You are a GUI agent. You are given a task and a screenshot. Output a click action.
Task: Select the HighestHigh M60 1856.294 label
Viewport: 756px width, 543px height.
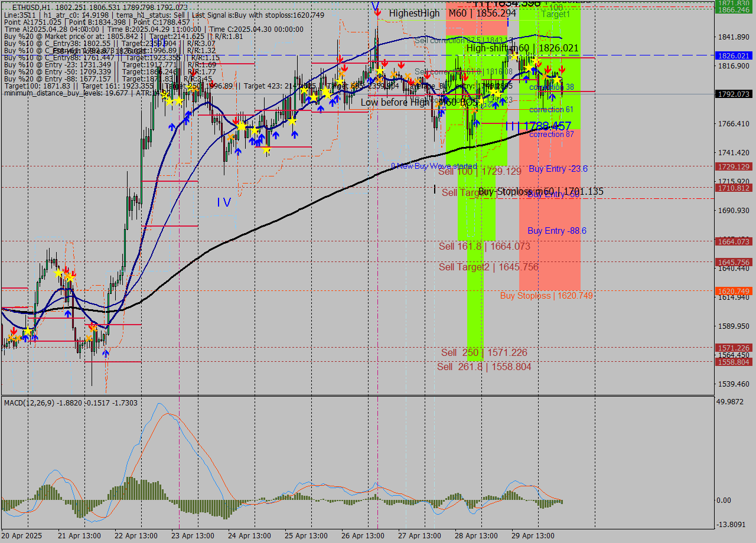tap(452, 13)
